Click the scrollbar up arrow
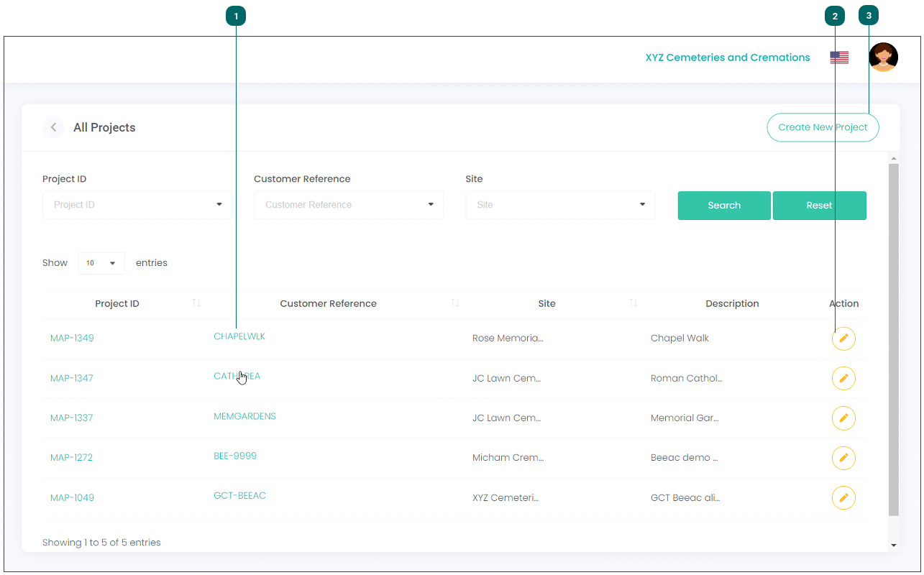 click(x=894, y=158)
